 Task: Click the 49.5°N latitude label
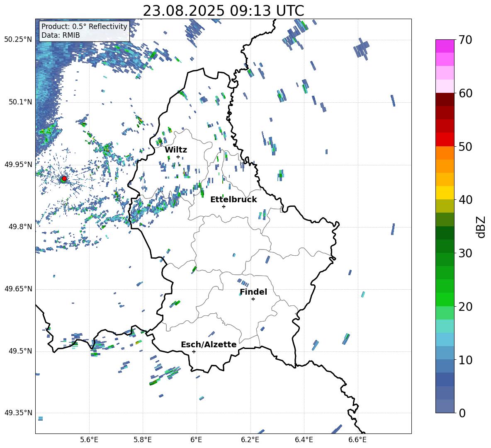(x=20, y=351)
